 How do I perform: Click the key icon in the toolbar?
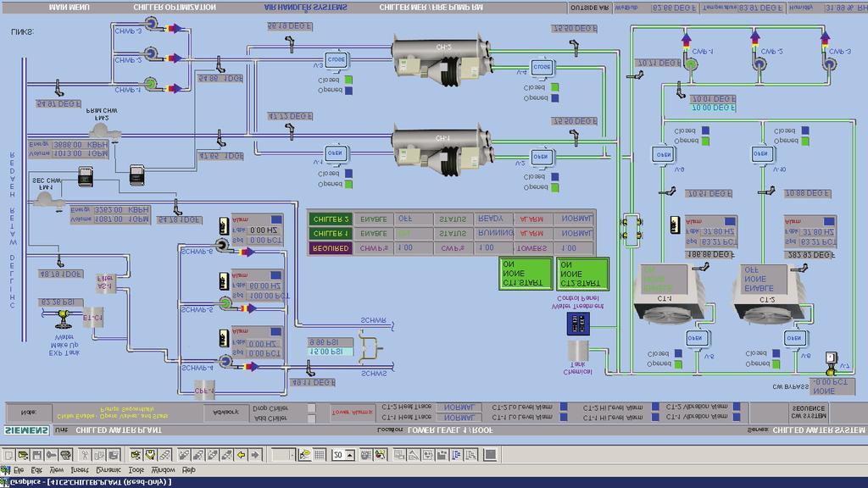[52, 455]
